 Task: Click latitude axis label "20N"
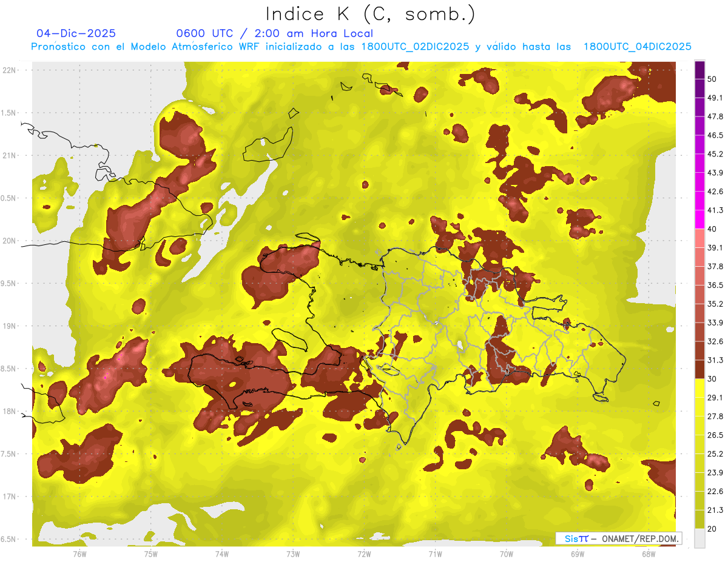pos(9,241)
